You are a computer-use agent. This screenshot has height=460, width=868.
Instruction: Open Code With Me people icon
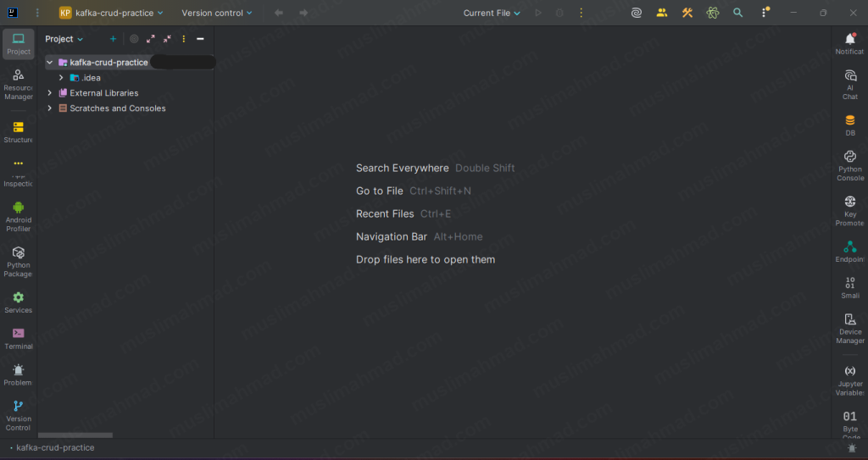pyautogui.click(x=661, y=13)
